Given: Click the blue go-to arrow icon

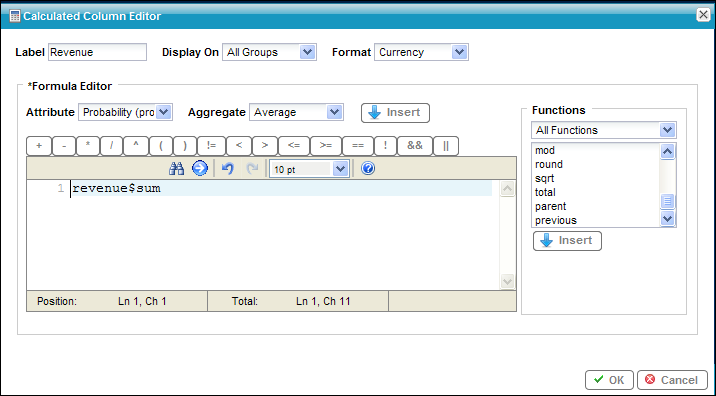Looking at the screenshot, I should coord(200,169).
